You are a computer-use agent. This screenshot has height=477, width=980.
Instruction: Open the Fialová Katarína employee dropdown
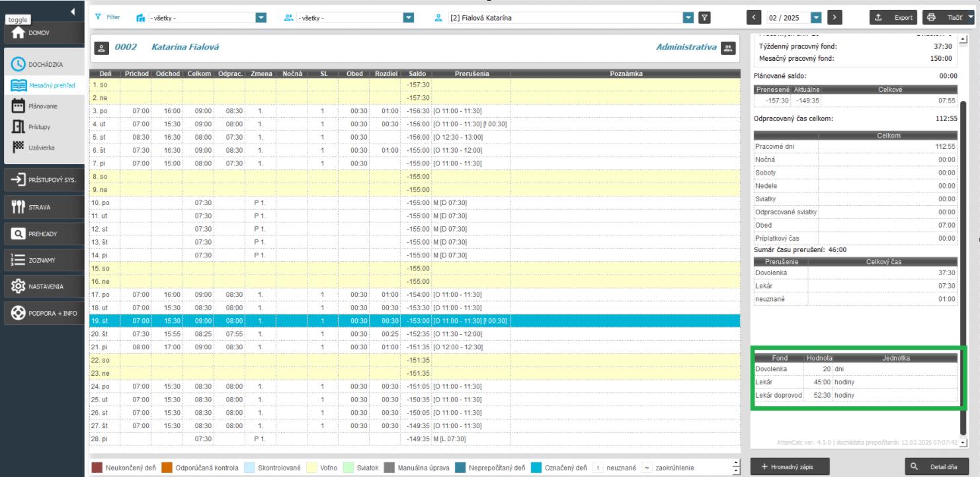(x=689, y=18)
